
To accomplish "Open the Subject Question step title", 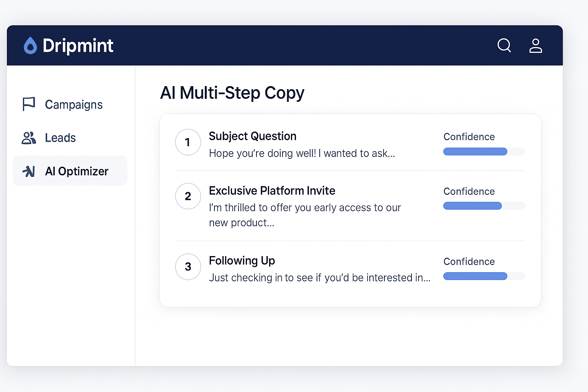I will click(x=253, y=136).
